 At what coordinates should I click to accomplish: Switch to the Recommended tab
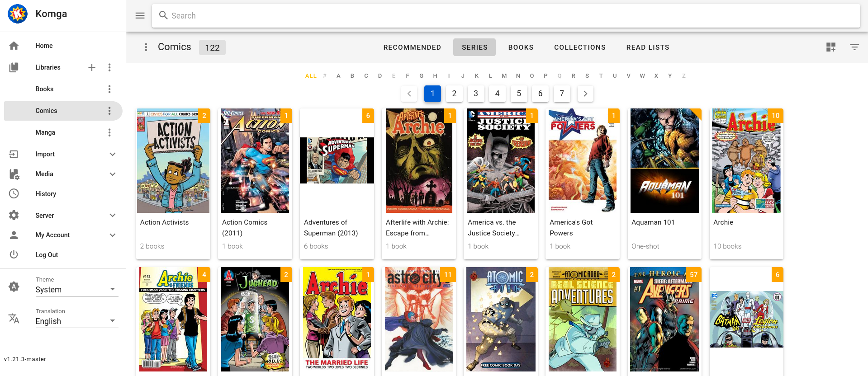coord(412,47)
